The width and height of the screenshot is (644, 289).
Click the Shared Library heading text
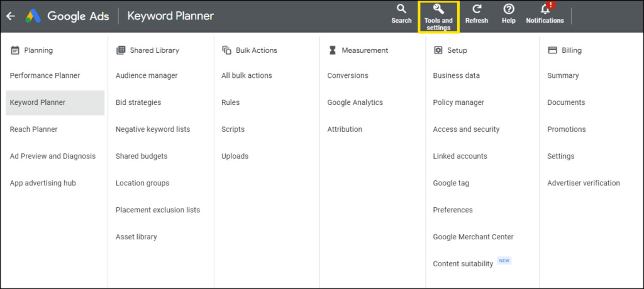pyautogui.click(x=155, y=50)
